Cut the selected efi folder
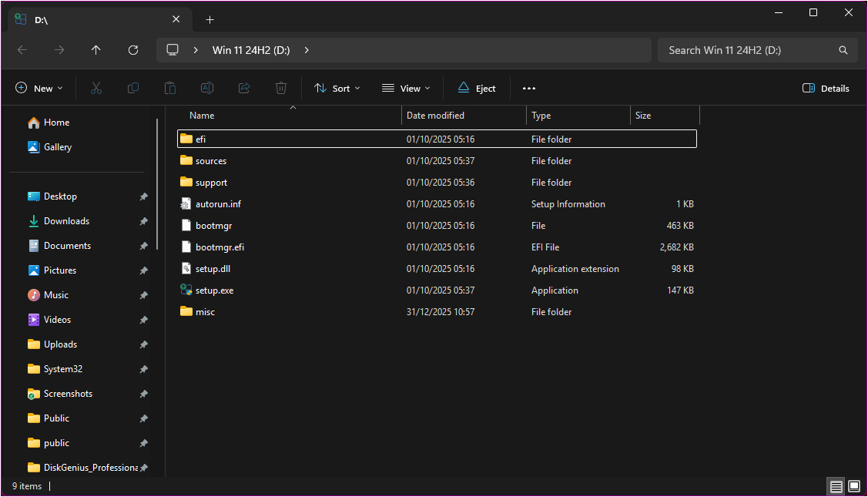 click(x=96, y=88)
